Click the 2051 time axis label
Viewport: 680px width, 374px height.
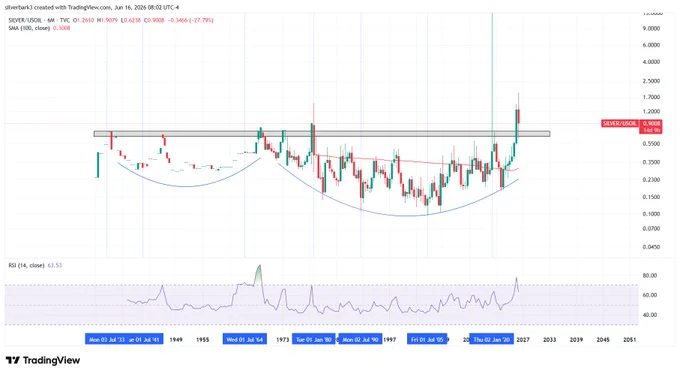pyautogui.click(x=629, y=340)
